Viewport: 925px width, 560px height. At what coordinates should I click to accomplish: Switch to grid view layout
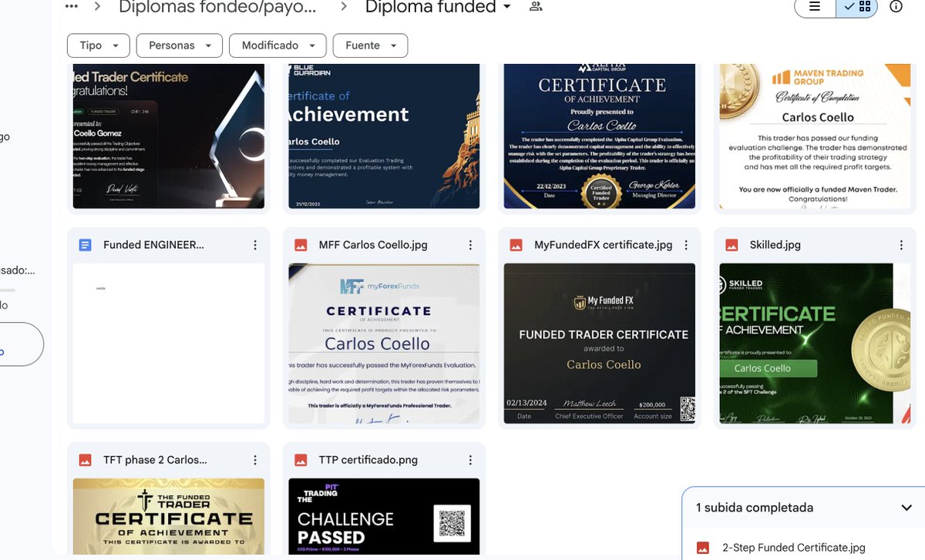pyautogui.click(x=857, y=6)
